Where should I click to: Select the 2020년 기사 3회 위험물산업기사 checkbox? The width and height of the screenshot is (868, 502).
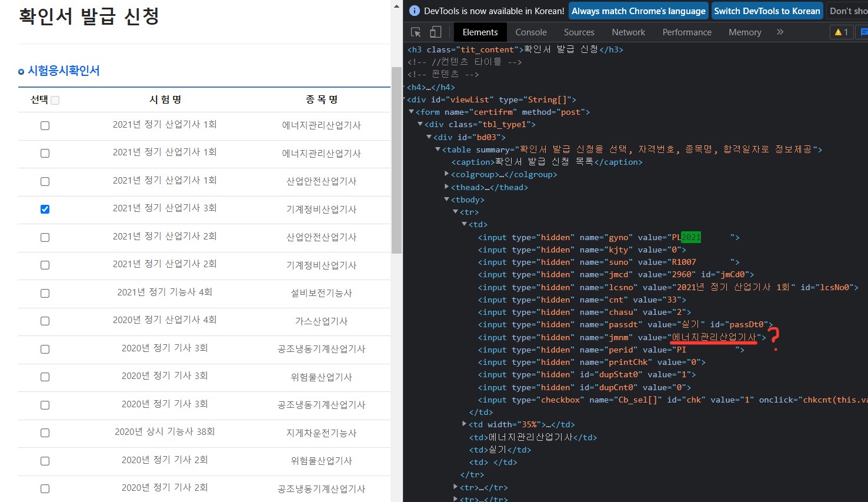(45, 377)
